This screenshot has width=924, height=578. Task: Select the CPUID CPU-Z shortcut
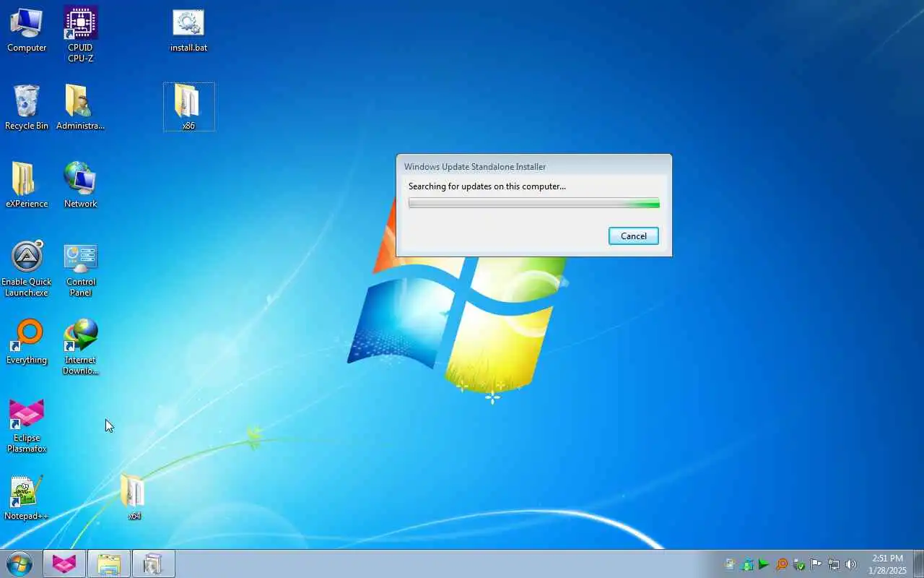point(80,34)
